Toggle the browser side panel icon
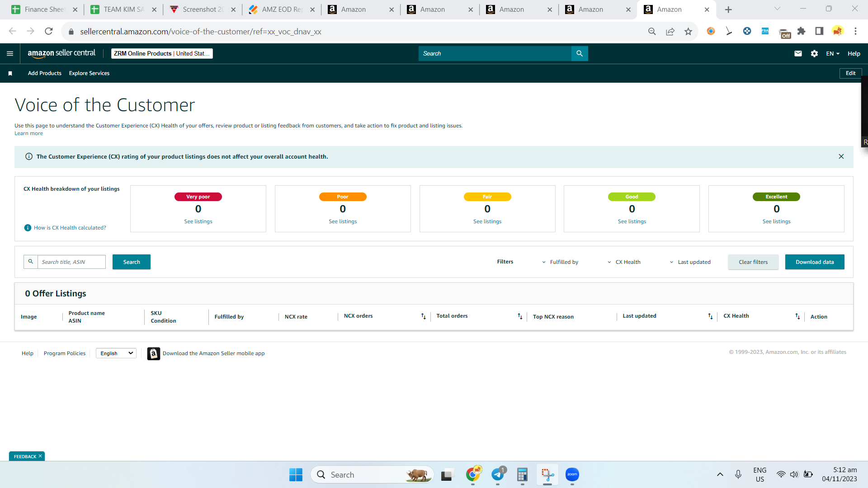The width and height of the screenshot is (868, 488). pos(819,31)
